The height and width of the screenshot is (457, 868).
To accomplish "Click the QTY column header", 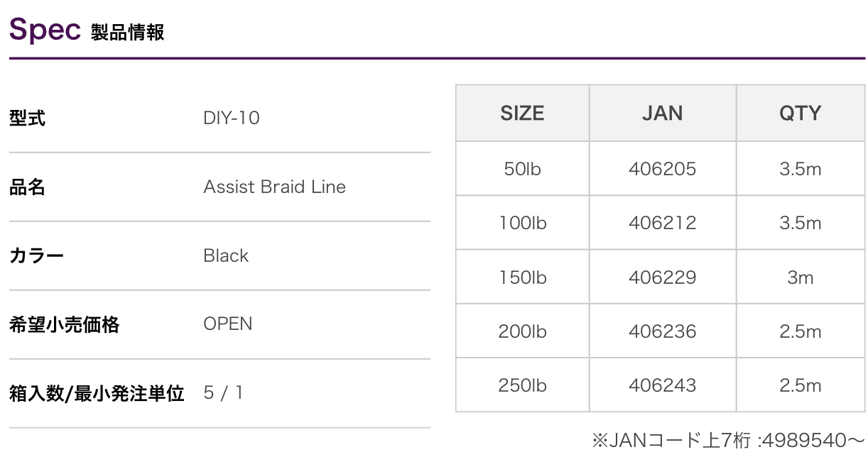I will pyautogui.click(x=800, y=114).
